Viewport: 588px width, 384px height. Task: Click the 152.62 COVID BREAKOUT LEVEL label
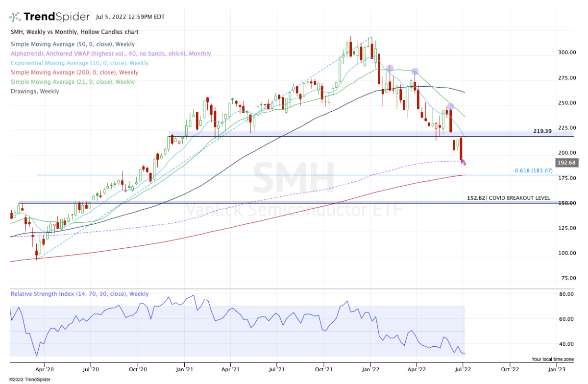click(508, 197)
